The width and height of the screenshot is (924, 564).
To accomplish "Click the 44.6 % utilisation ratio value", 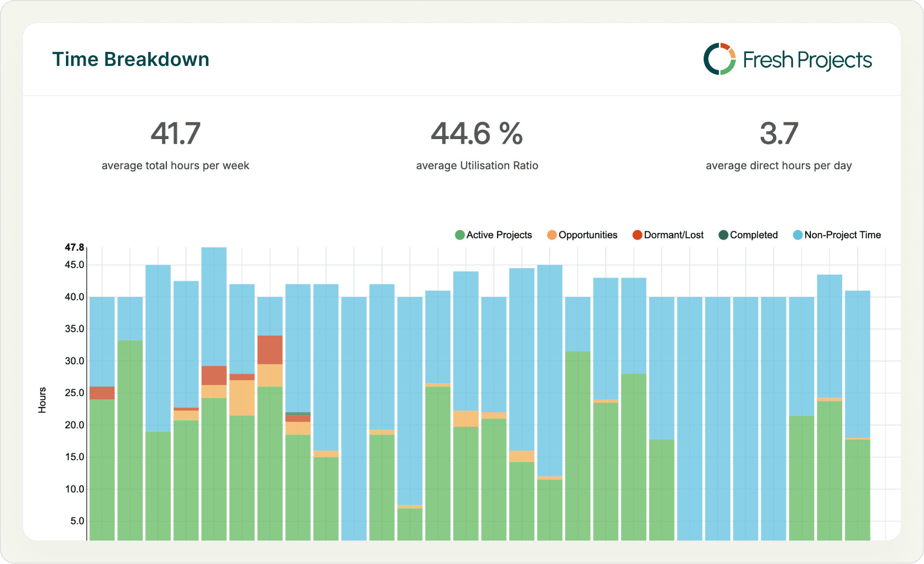I will point(476,133).
